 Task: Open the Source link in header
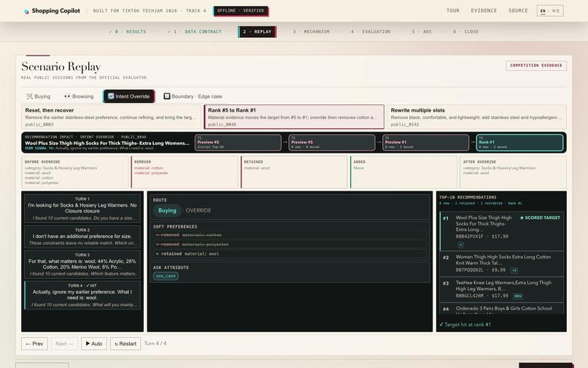coord(518,11)
